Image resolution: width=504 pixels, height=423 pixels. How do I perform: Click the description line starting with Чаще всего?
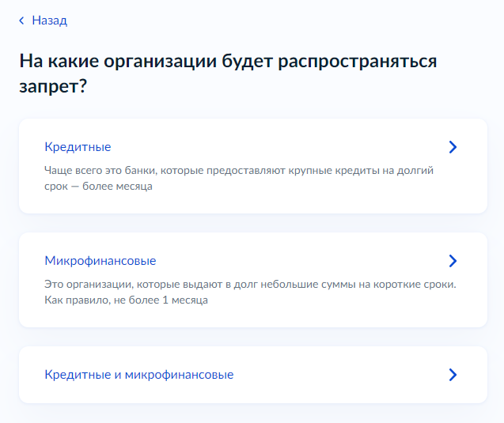tap(239, 170)
